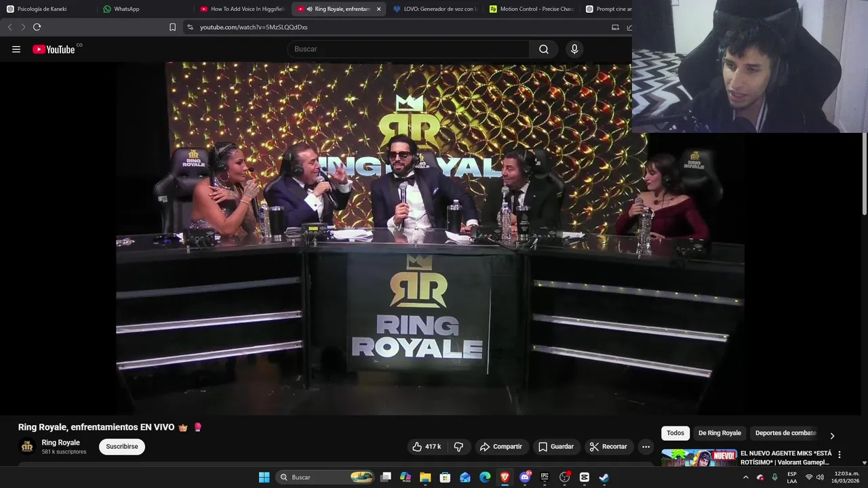
Task: Click the Recortar clip button
Action: (x=608, y=447)
